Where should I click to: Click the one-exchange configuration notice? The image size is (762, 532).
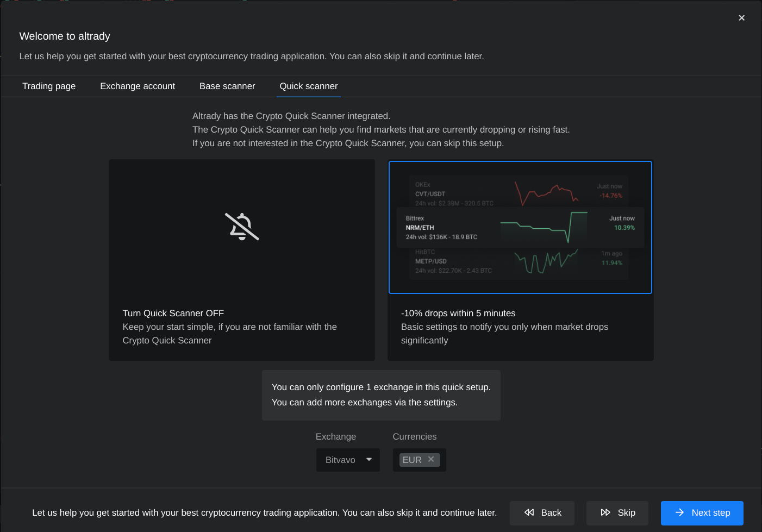381,395
